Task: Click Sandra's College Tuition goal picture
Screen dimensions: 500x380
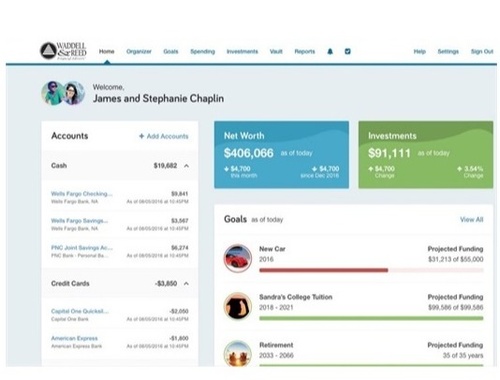Action: pos(238,306)
